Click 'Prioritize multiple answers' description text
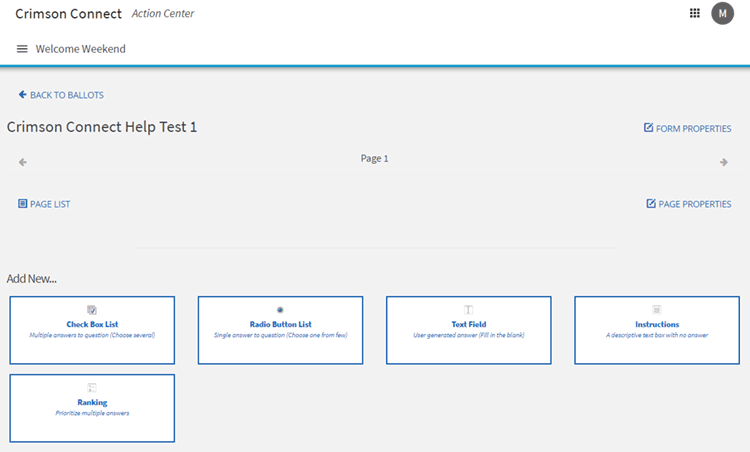 pos(92,413)
